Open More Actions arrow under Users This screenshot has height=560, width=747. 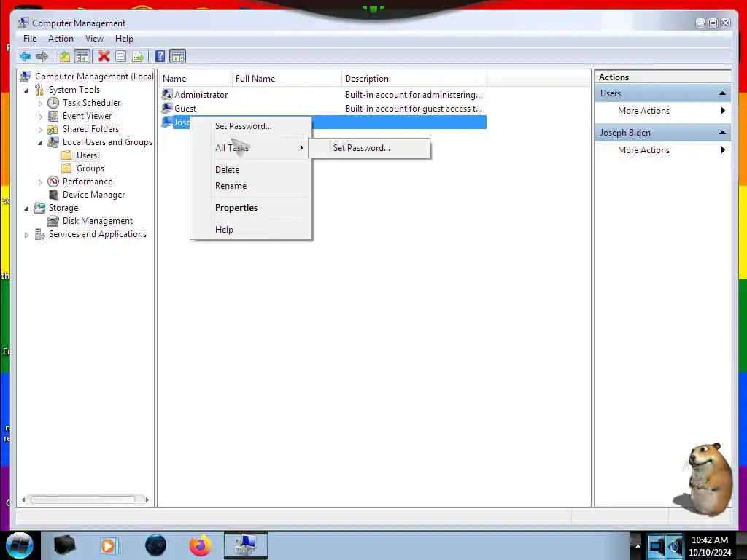tap(723, 111)
